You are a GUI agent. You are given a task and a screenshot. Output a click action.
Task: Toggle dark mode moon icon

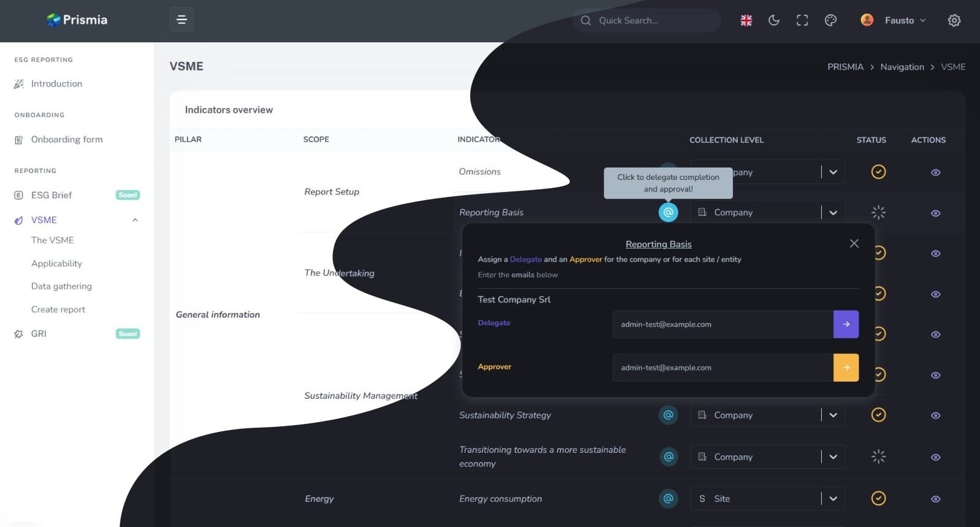click(774, 20)
